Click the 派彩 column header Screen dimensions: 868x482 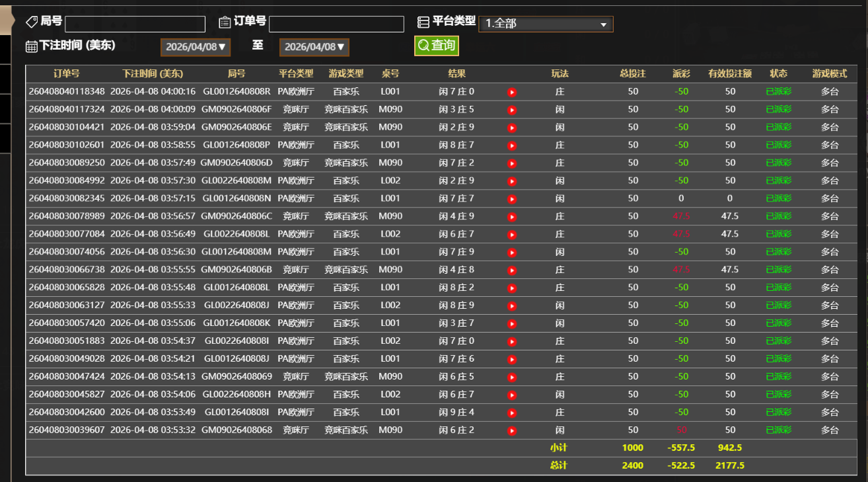pyautogui.click(x=680, y=74)
